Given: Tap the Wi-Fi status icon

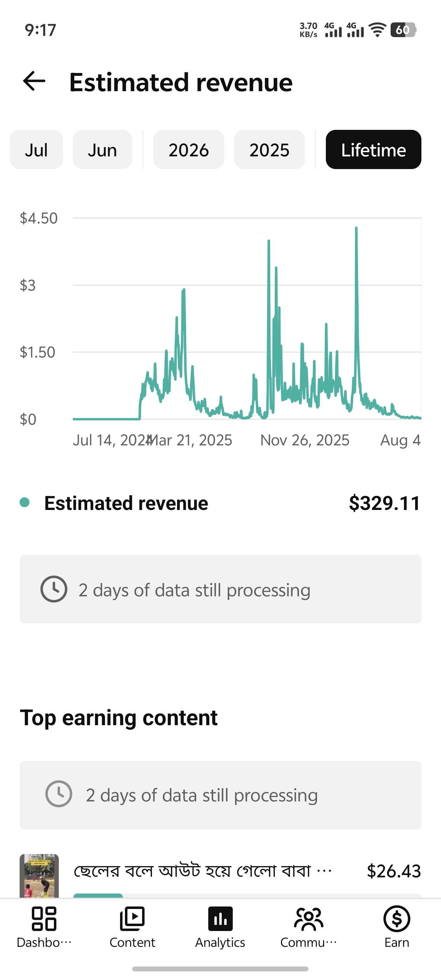Looking at the screenshot, I should (x=377, y=30).
